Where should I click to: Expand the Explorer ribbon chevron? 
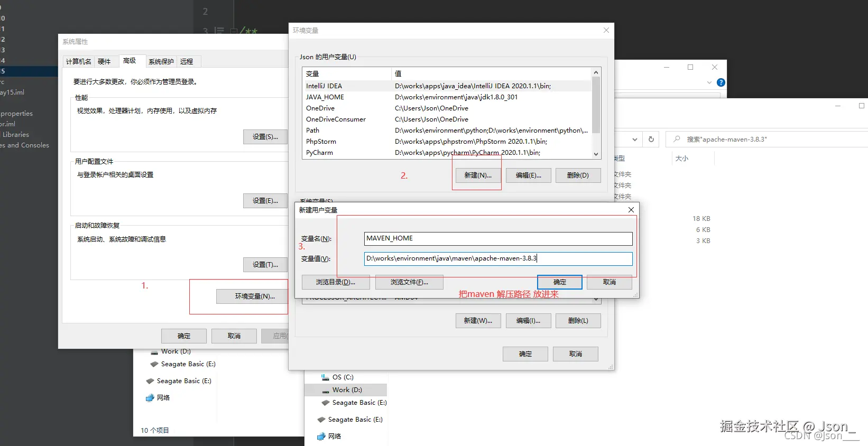click(709, 82)
